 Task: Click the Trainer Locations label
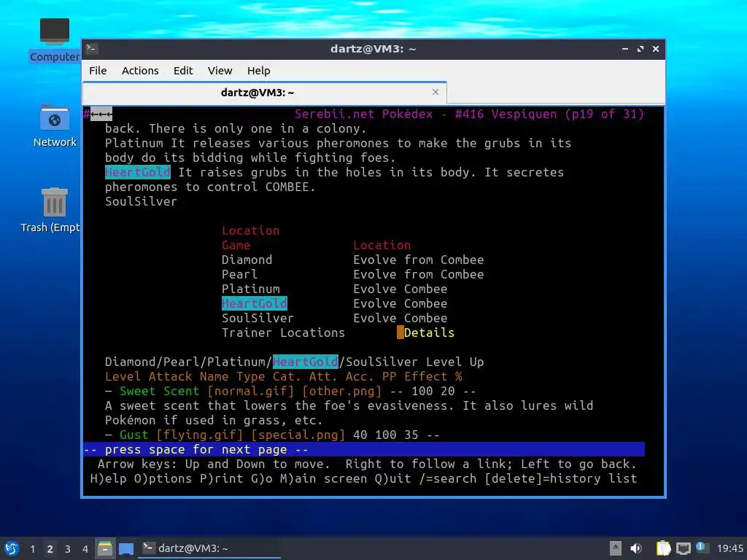tap(283, 332)
